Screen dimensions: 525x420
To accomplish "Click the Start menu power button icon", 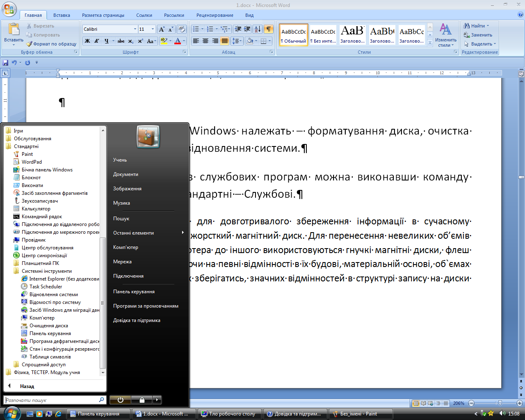I will 120,400.
